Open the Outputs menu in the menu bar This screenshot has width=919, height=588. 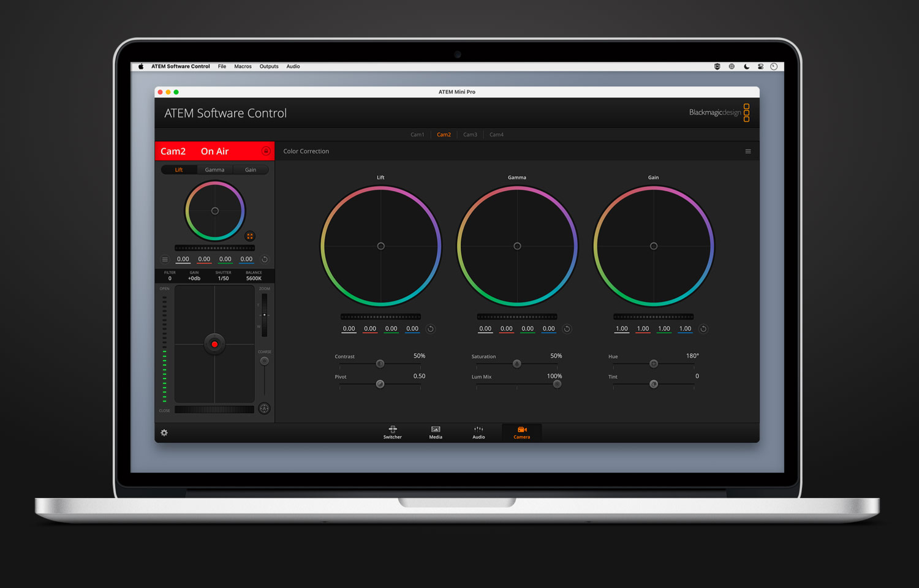(x=269, y=66)
